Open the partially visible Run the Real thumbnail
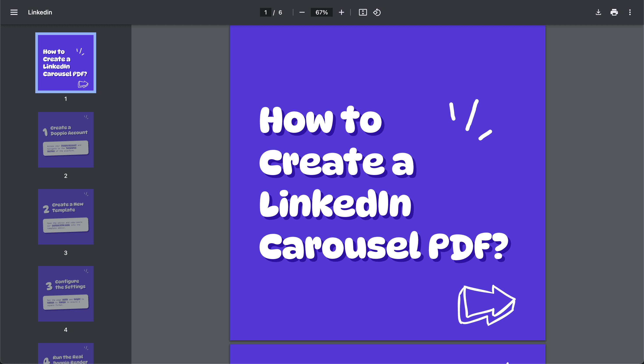Image resolution: width=644 pixels, height=364 pixels. 65,353
